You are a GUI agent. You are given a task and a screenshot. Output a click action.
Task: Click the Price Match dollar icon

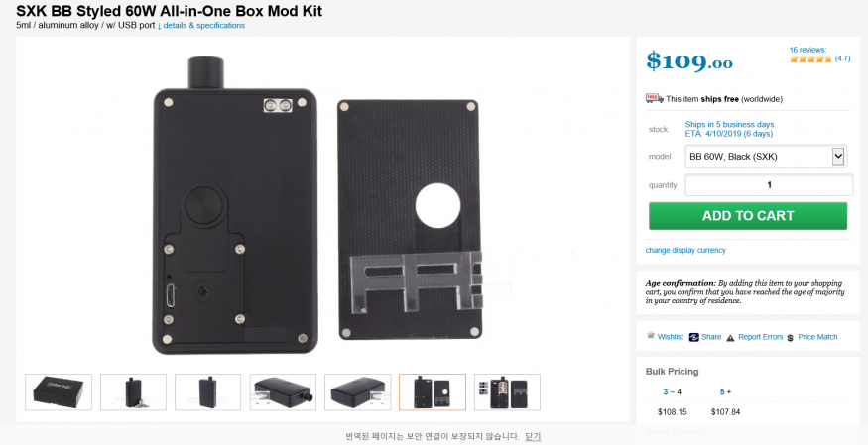[790, 337]
